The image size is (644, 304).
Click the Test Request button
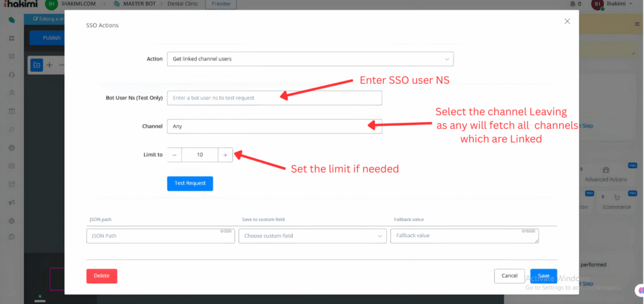point(190,183)
